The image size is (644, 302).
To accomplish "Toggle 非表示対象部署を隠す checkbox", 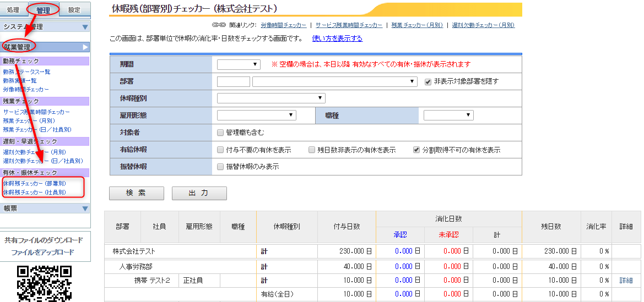I will (428, 81).
